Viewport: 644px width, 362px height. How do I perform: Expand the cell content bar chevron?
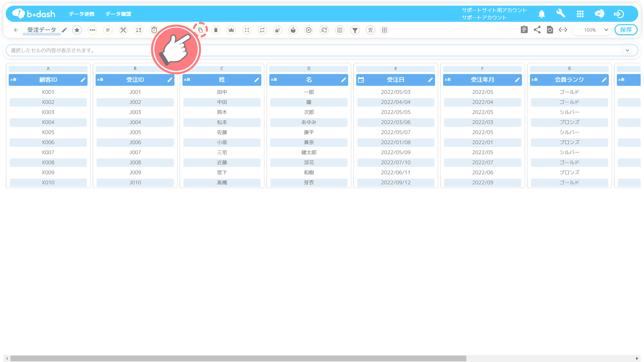click(x=627, y=50)
